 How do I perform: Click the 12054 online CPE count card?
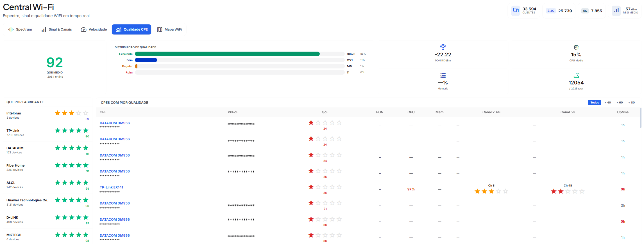(576, 81)
